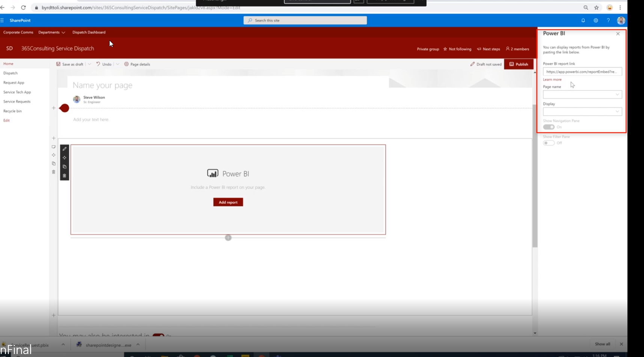Expand the Departments menu chevron
The image size is (644, 357).
tap(63, 33)
